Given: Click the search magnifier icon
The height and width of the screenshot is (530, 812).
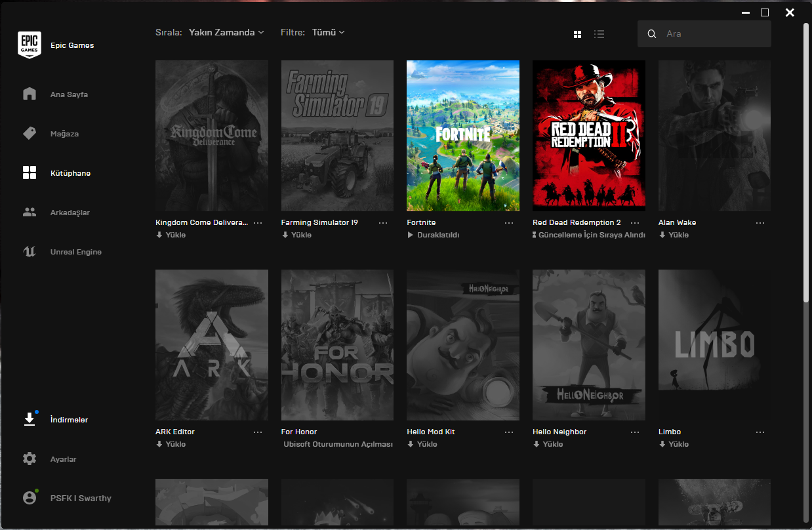Looking at the screenshot, I should click(x=652, y=34).
